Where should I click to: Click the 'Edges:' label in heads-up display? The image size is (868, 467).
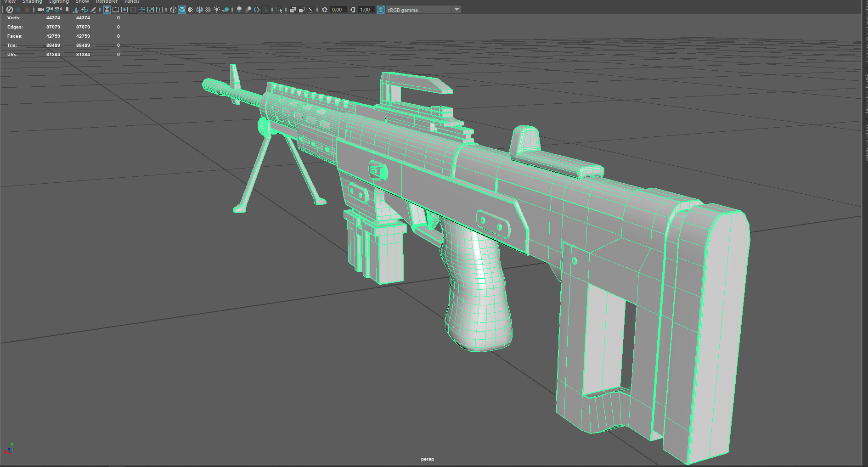pos(15,27)
